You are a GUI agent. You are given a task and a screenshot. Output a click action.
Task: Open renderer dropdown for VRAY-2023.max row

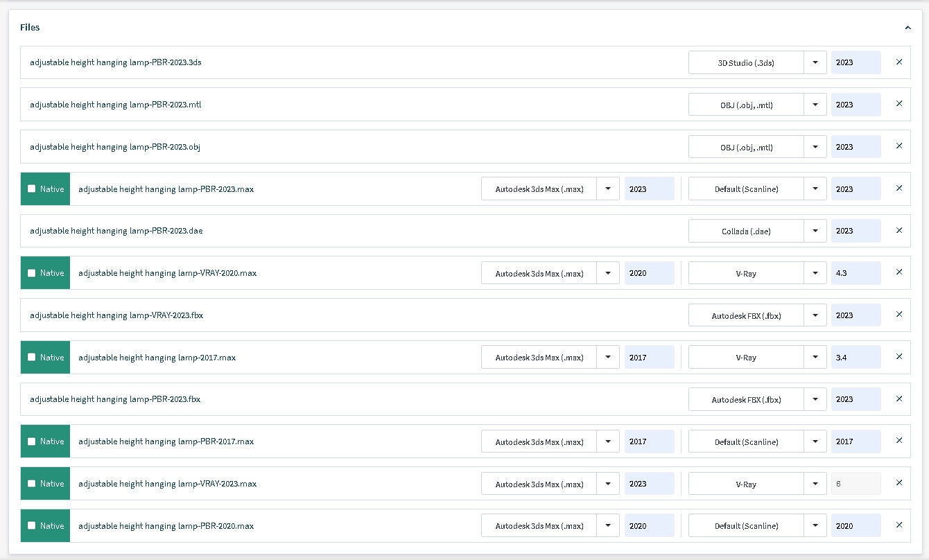pyautogui.click(x=815, y=484)
